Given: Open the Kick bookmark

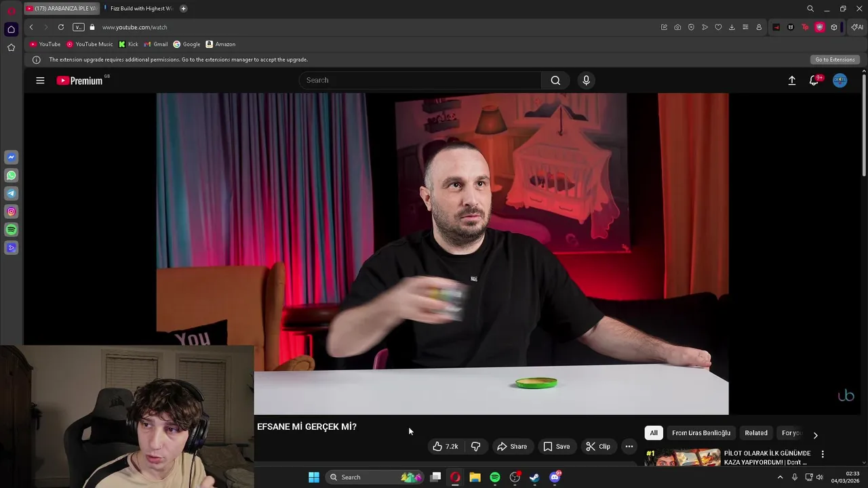Looking at the screenshot, I should pyautogui.click(x=128, y=44).
